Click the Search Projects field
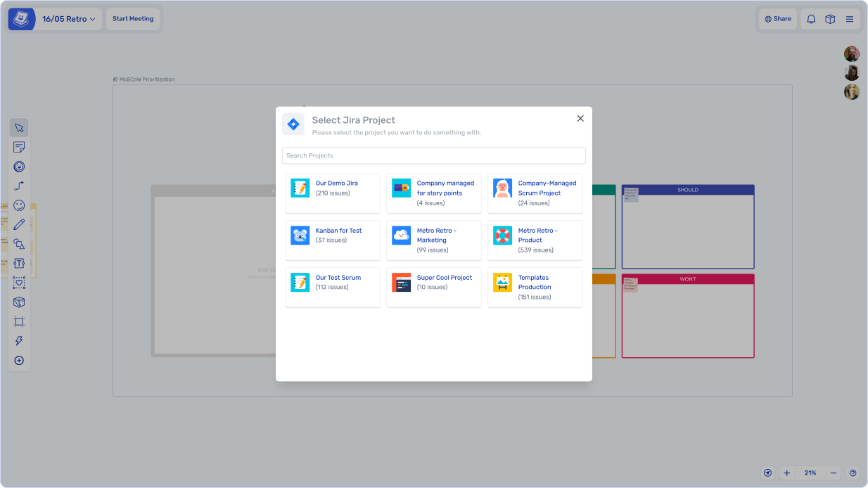868x488 pixels. click(x=433, y=155)
